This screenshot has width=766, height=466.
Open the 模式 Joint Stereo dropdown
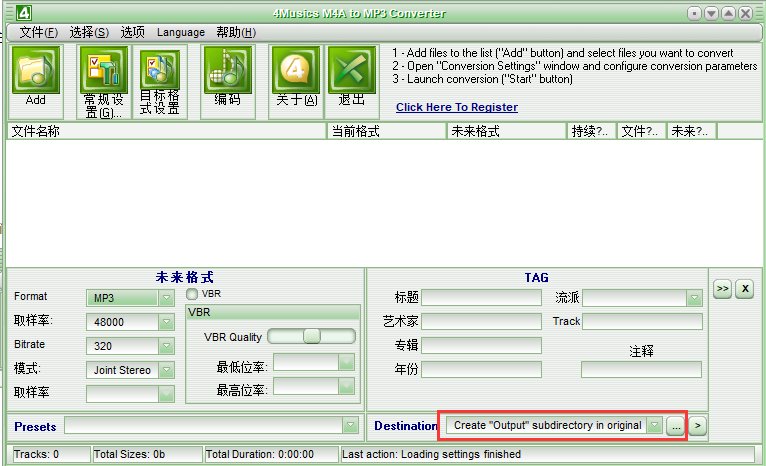(x=167, y=370)
